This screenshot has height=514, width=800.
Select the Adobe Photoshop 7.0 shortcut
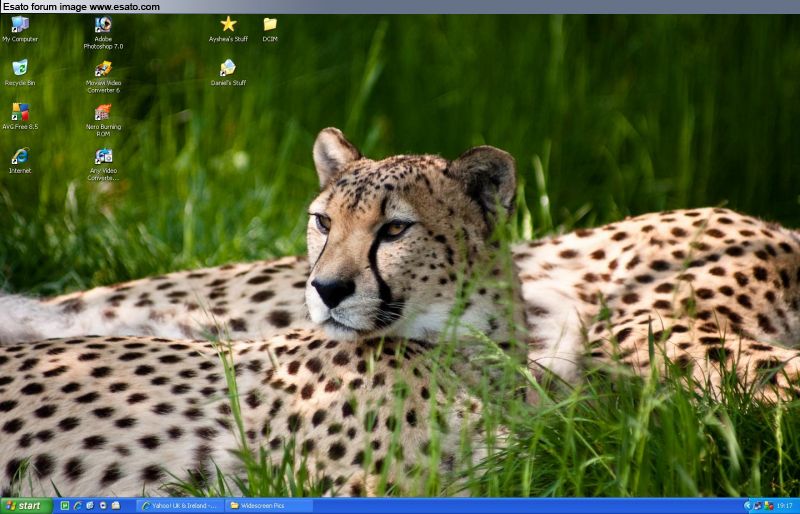coord(103,33)
